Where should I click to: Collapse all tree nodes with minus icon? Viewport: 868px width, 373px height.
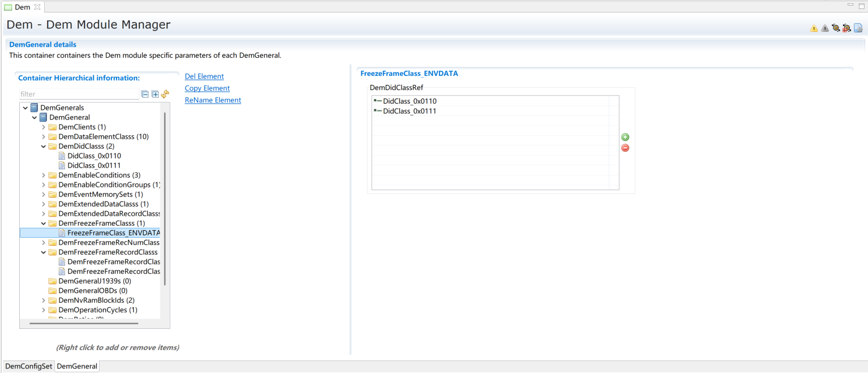point(145,95)
